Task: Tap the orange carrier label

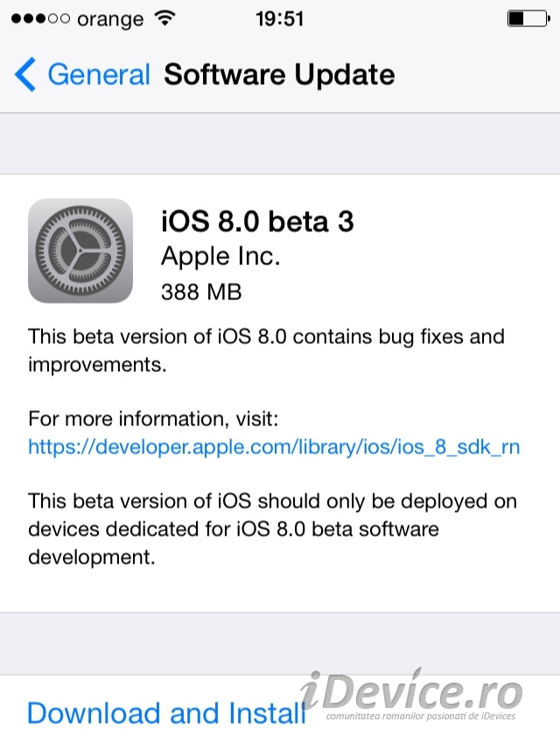Action: coord(110,20)
